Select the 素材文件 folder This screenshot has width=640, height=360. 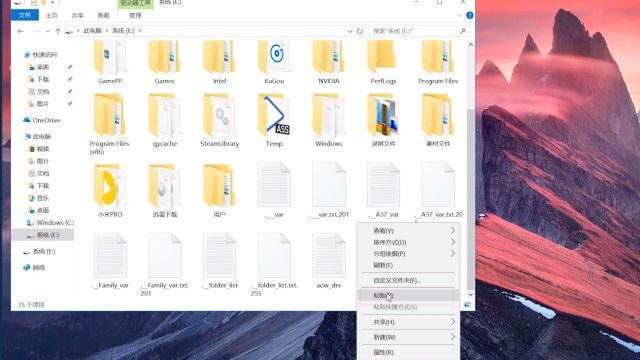[438, 120]
